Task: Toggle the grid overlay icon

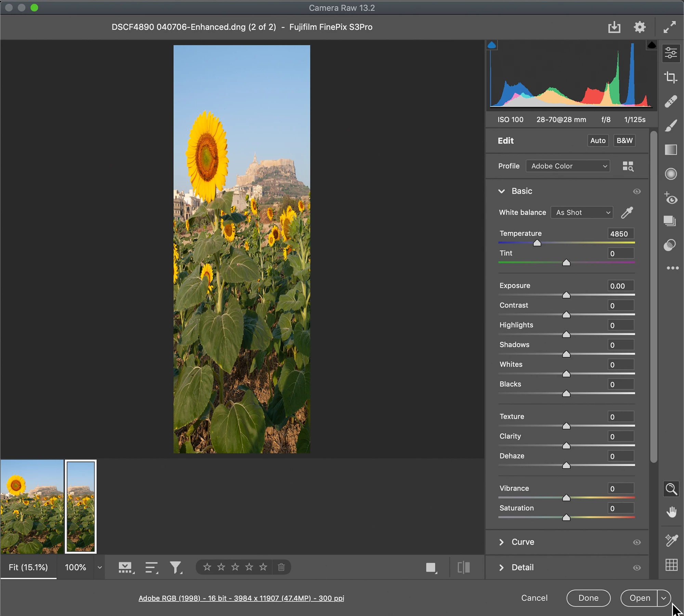Action: click(671, 565)
